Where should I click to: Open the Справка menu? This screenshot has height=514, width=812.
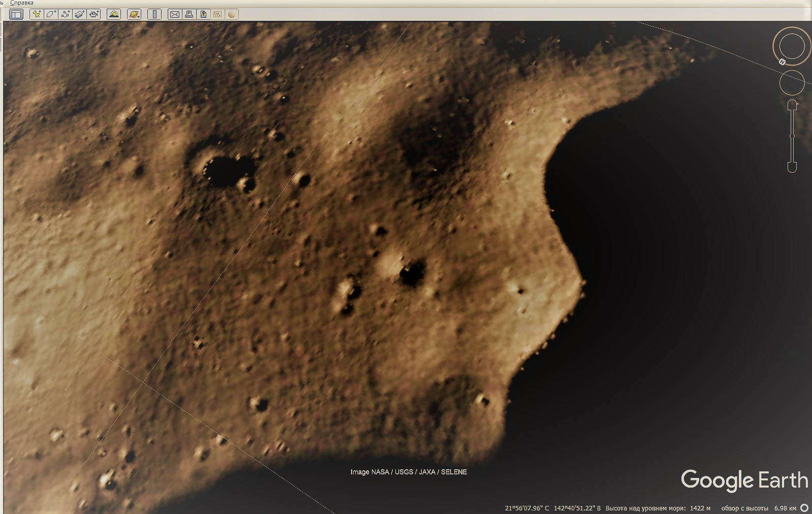pos(22,3)
